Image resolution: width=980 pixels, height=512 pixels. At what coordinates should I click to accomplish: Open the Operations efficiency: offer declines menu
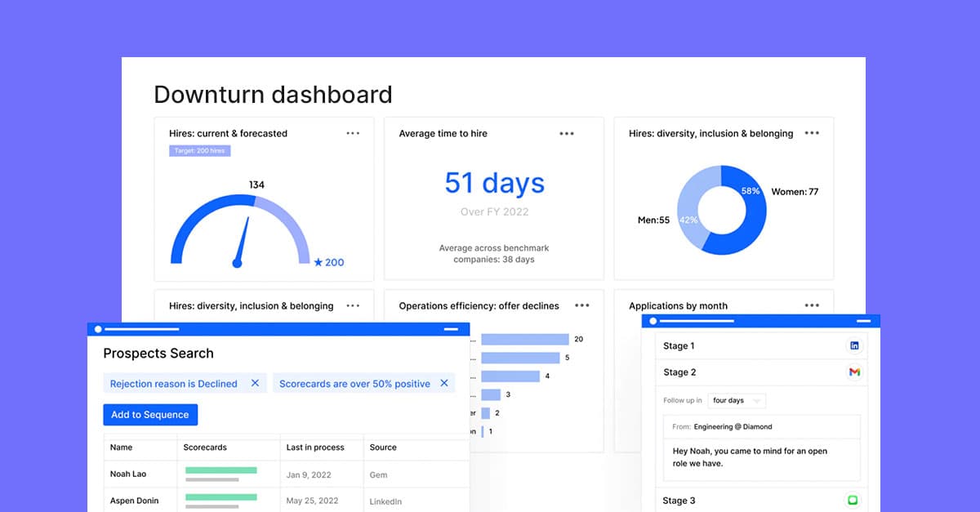pyautogui.click(x=581, y=305)
